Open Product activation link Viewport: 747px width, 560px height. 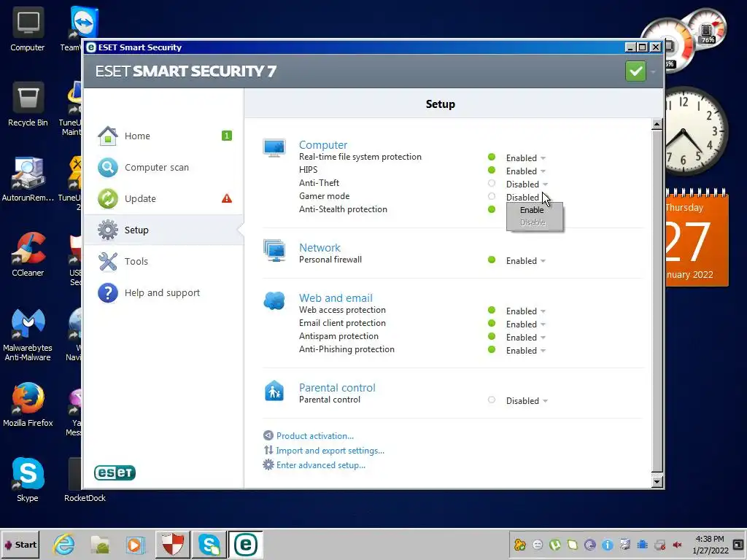(315, 436)
